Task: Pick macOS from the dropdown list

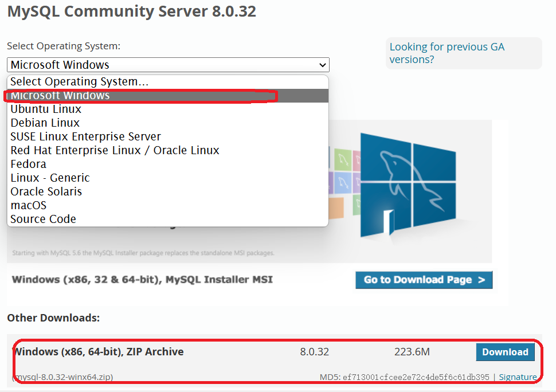Action: [x=168, y=206]
